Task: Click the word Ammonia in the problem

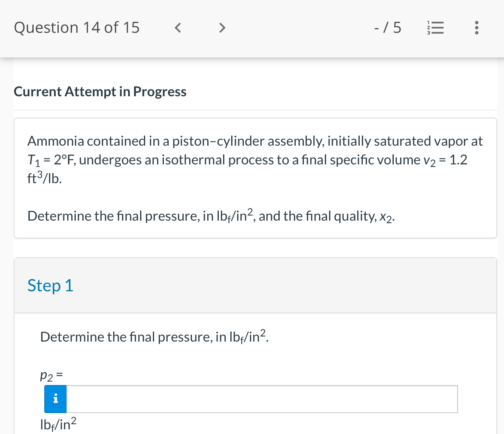Action: click(56, 141)
